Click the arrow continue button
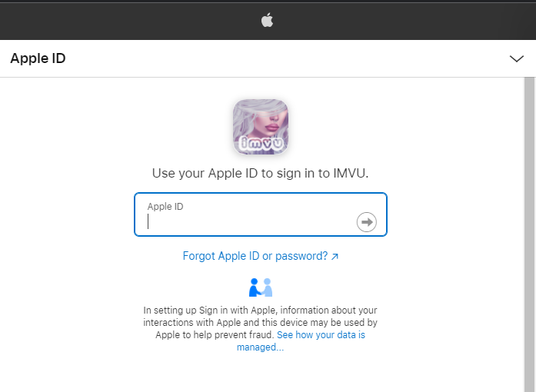The width and height of the screenshot is (536, 392). (367, 222)
